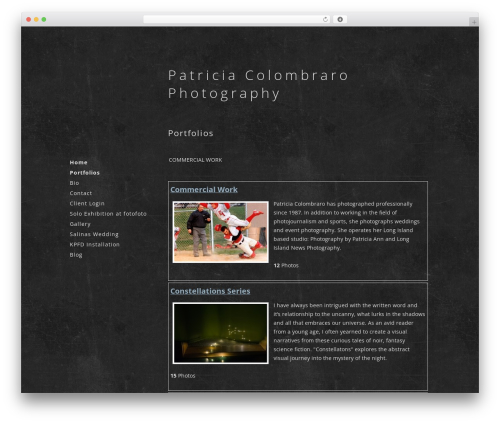
Task: Click the red close window button
Action: (x=29, y=19)
